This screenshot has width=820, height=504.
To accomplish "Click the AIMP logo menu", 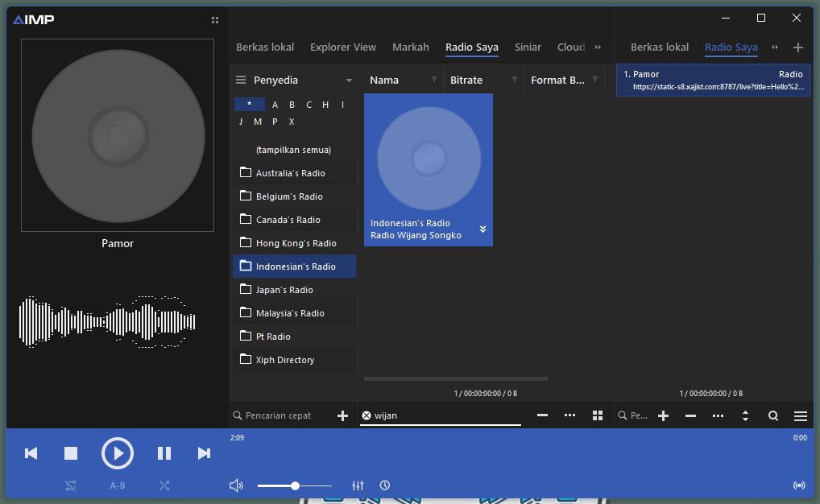I will point(34,20).
